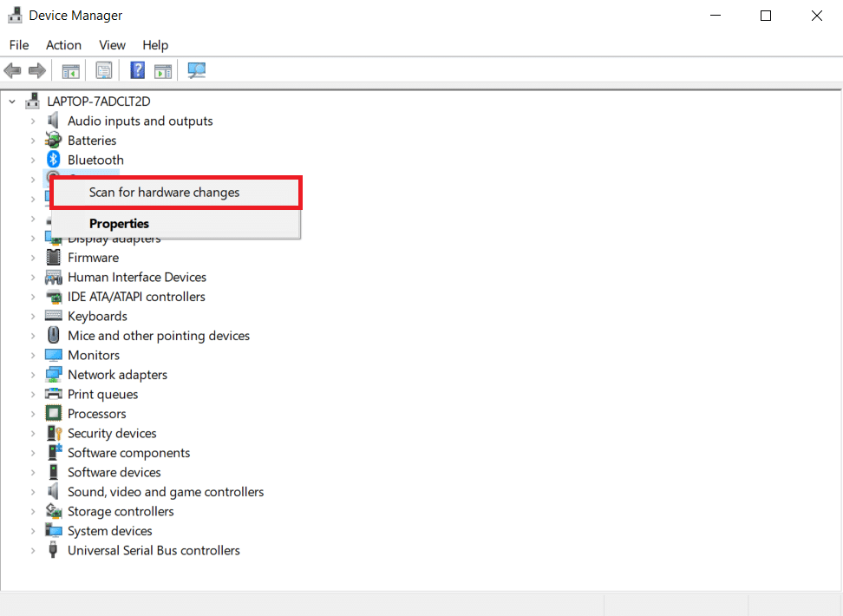The image size is (843, 616).
Task: Click the Storage controllers icon
Action: tap(53, 510)
